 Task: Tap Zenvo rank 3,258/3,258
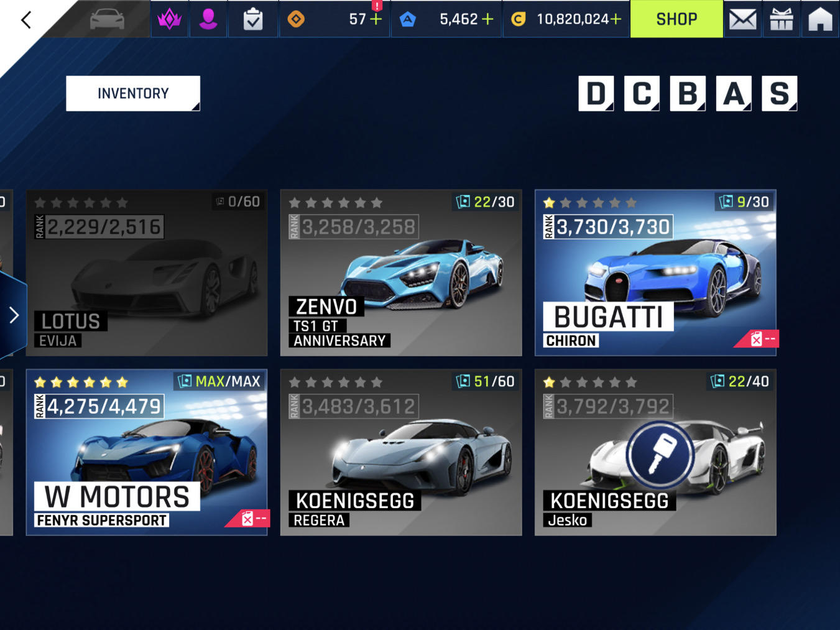[353, 227]
